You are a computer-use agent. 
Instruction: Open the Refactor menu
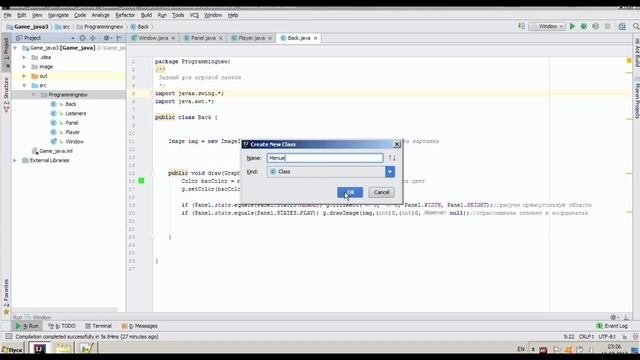click(125, 15)
